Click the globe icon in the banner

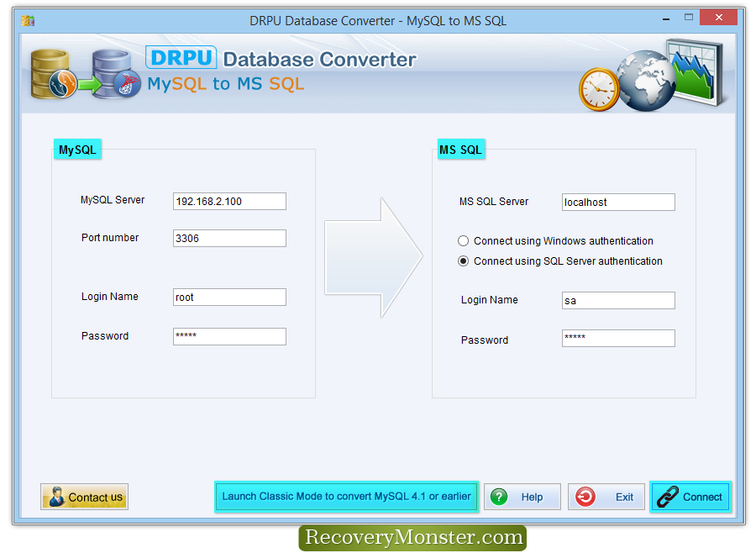[647, 81]
